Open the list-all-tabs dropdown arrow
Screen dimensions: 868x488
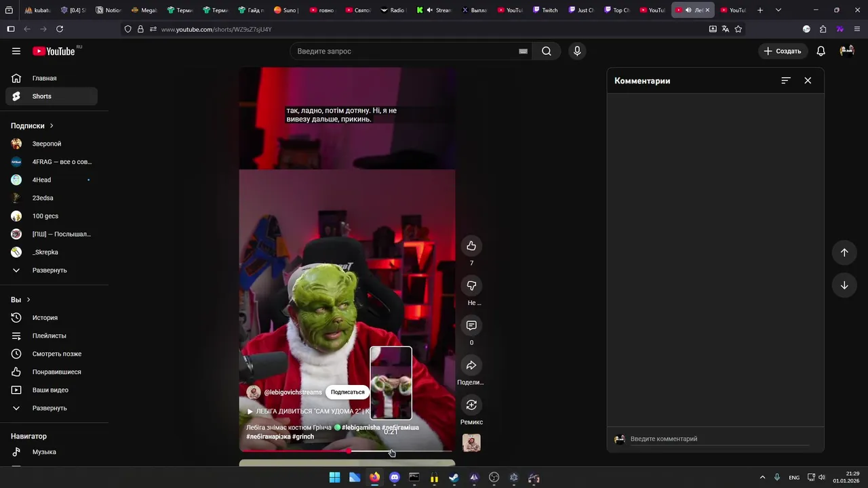778,10
